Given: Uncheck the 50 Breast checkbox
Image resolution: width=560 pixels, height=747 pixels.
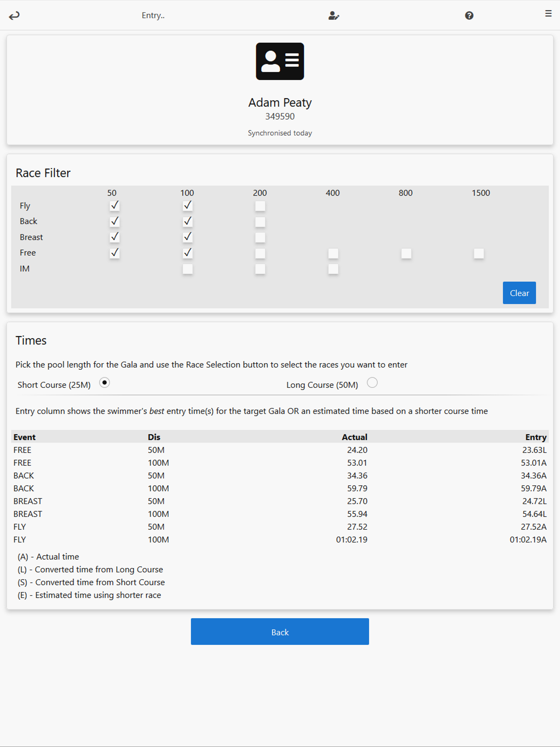Looking at the screenshot, I should [115, 237].
